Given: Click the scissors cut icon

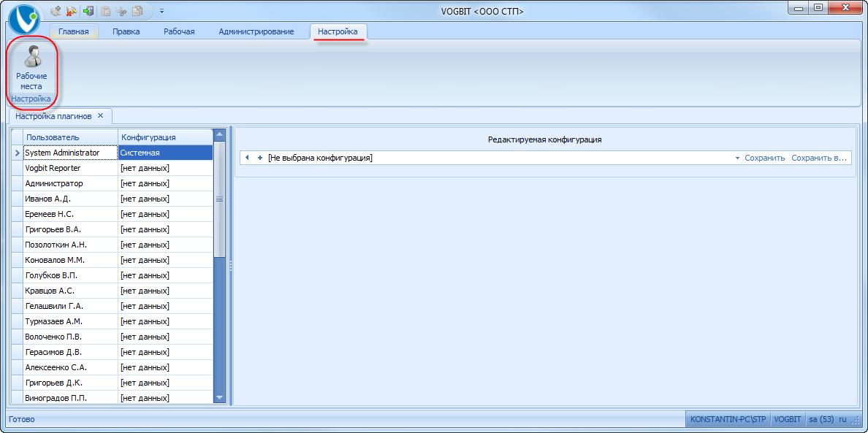Looking at the screenshot, I should 122,11.
